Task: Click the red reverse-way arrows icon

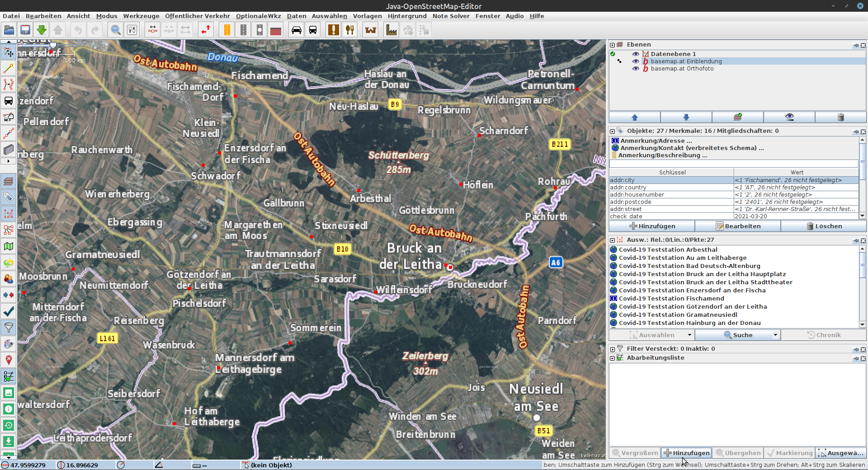Action: 206,30
